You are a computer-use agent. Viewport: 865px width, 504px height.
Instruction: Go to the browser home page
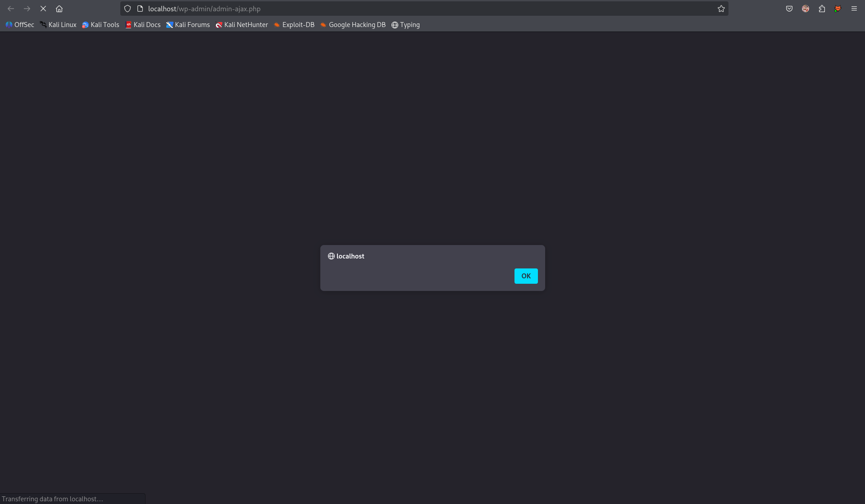click(59, 9)
